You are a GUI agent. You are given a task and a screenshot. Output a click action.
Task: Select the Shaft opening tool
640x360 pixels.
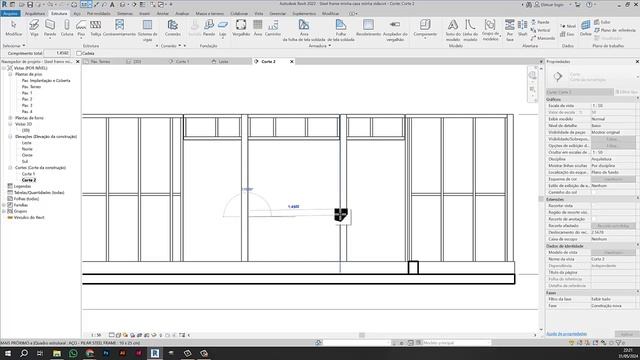pos(522,28)
